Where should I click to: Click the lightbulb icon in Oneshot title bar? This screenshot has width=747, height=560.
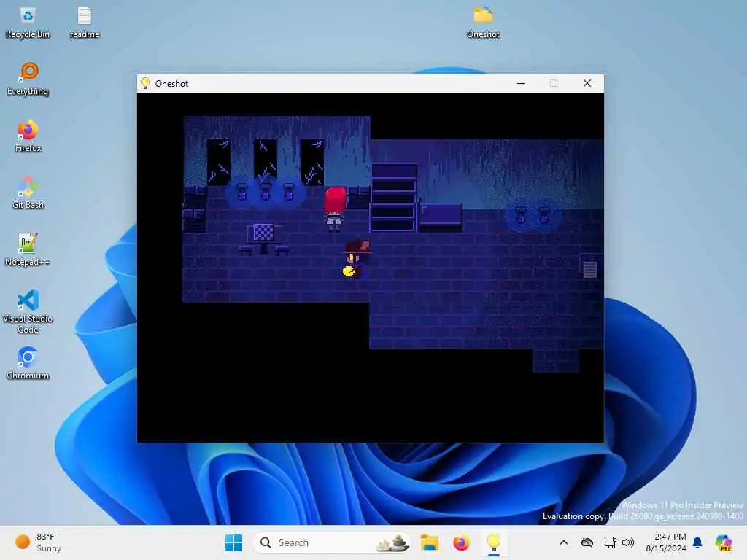145,83
